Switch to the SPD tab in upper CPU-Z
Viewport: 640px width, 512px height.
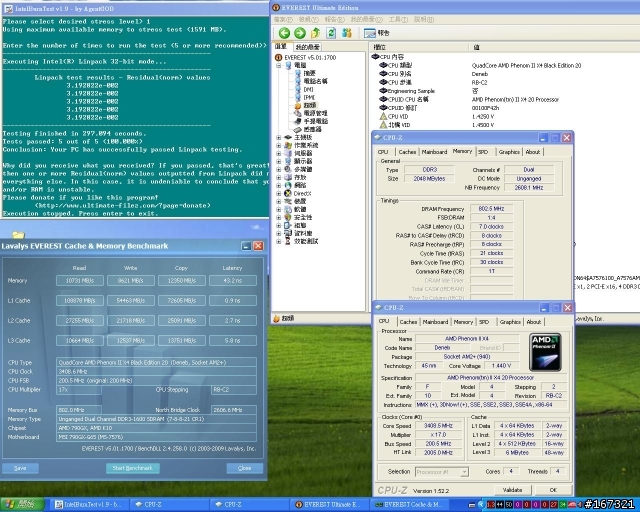point(483,152)
